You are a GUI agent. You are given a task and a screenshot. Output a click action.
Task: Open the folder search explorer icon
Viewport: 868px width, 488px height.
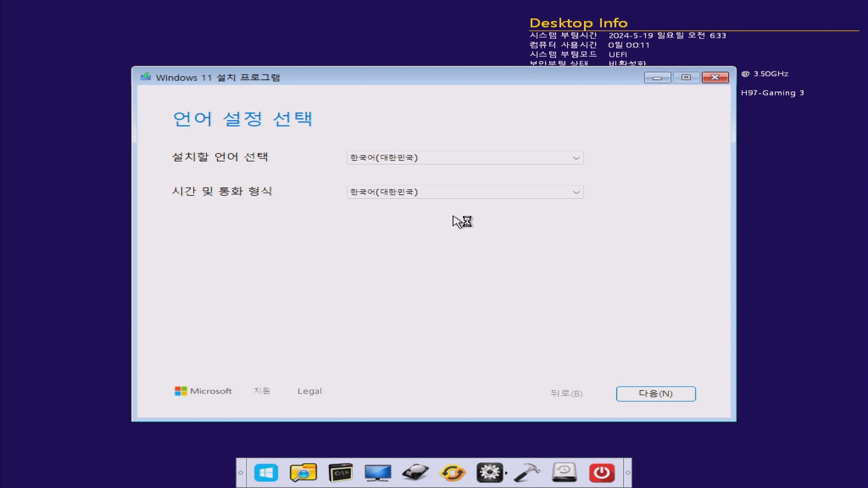tap(303, 473)
